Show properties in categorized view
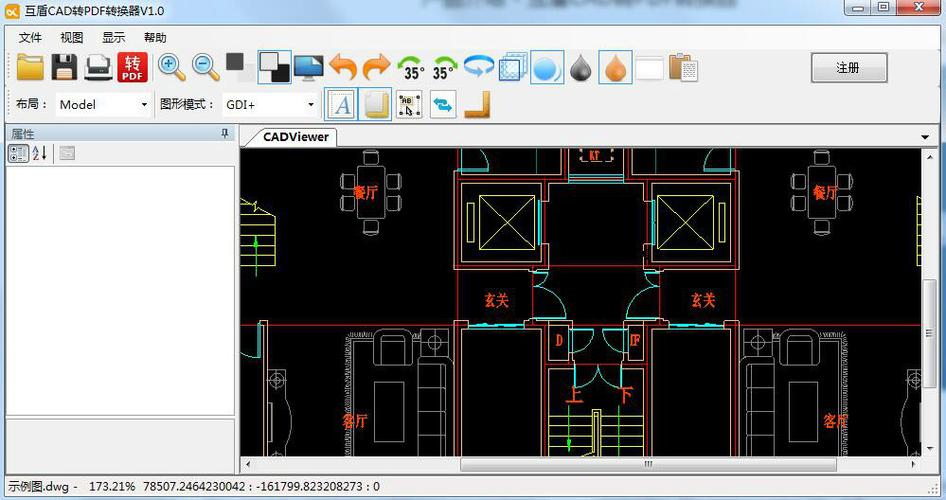Image resolution: width=946 pixels, height=500 pixels. pos(18,153)
